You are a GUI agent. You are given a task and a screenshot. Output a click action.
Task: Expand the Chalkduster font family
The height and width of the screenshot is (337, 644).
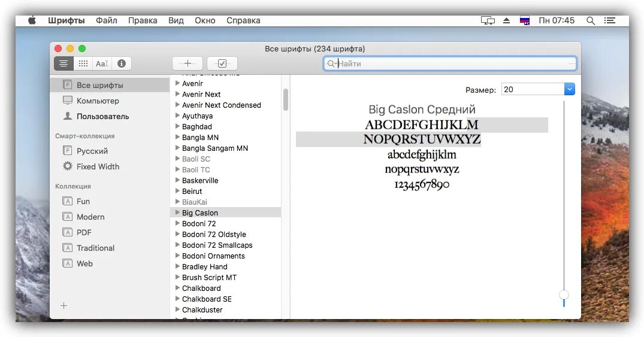(x=177, y=309)
